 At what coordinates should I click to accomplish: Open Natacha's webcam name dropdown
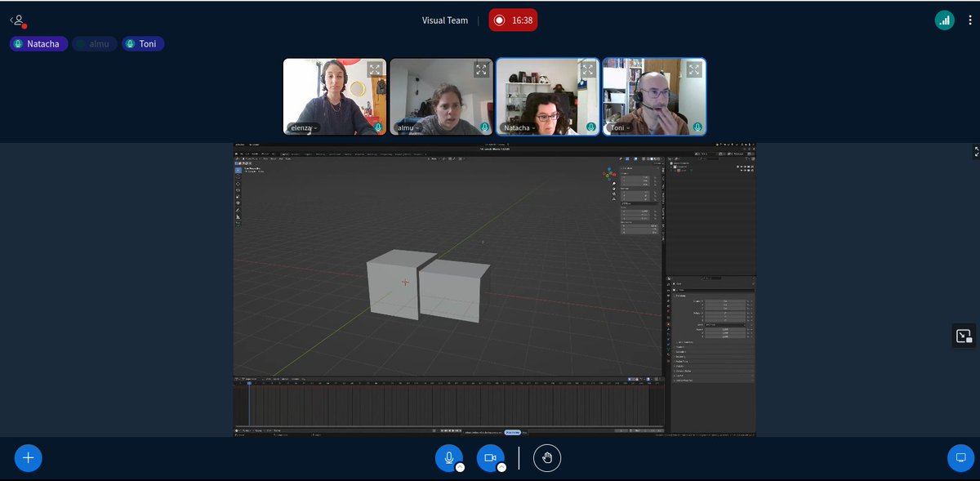pyautogui.click(x=519, y=128)
